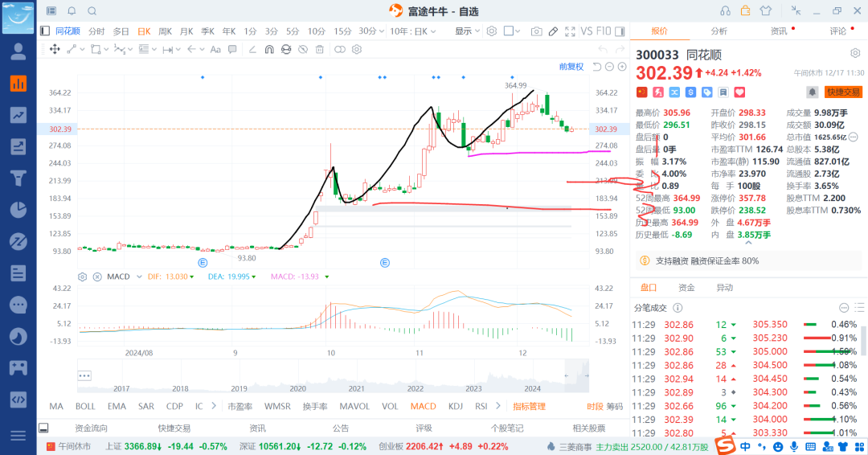The image size is (868, 455).
Task: Click the ellipsis button on timeline
Action: 84,375
